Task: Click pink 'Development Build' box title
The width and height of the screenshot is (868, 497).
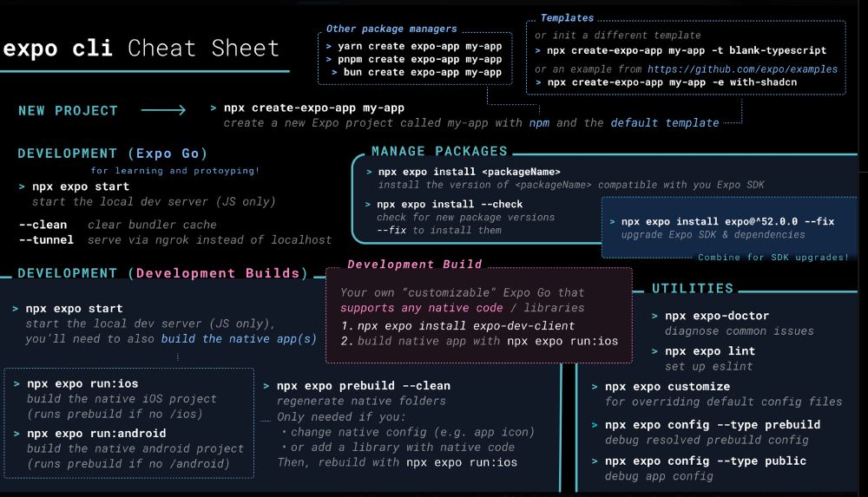Action: coord(415,265)
